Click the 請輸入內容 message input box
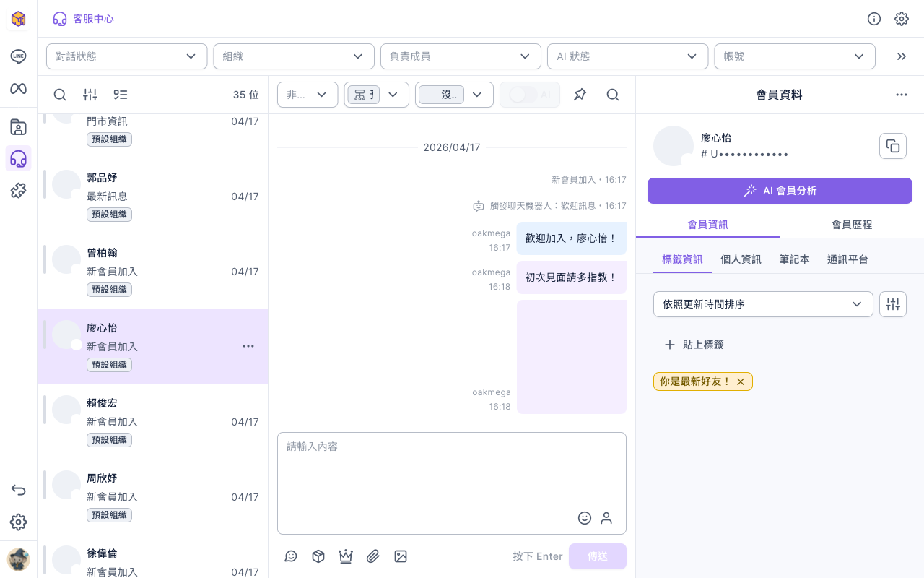This screenshot has height=578, width=924. [x=452, y=483]
